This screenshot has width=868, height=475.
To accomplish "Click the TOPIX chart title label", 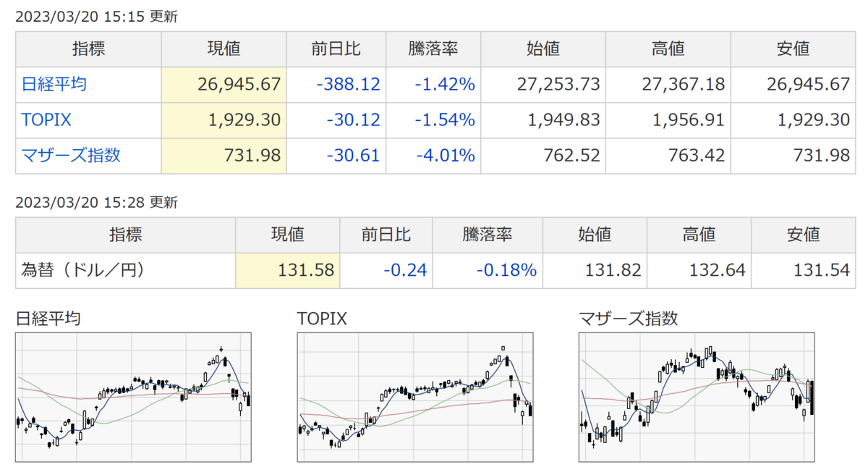I will click(x=322, y=318).
